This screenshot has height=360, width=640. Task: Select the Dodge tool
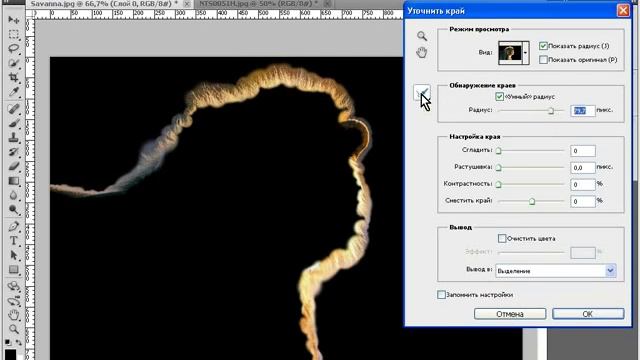pyautogui.click(x=13, y=210)
